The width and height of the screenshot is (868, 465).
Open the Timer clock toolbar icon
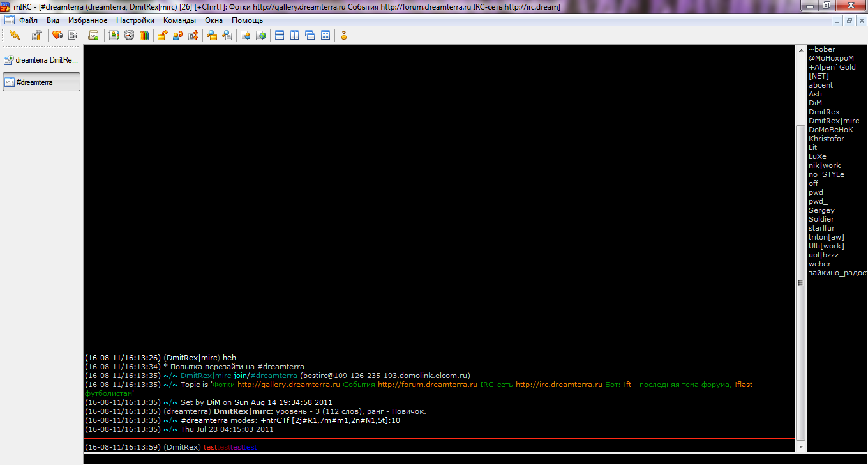click(x=129, y=35)
